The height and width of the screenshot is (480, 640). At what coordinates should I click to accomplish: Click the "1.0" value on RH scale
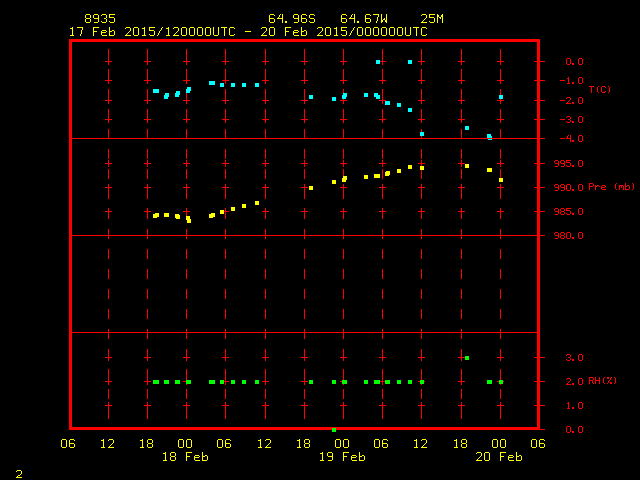click(x=574, y=406)
